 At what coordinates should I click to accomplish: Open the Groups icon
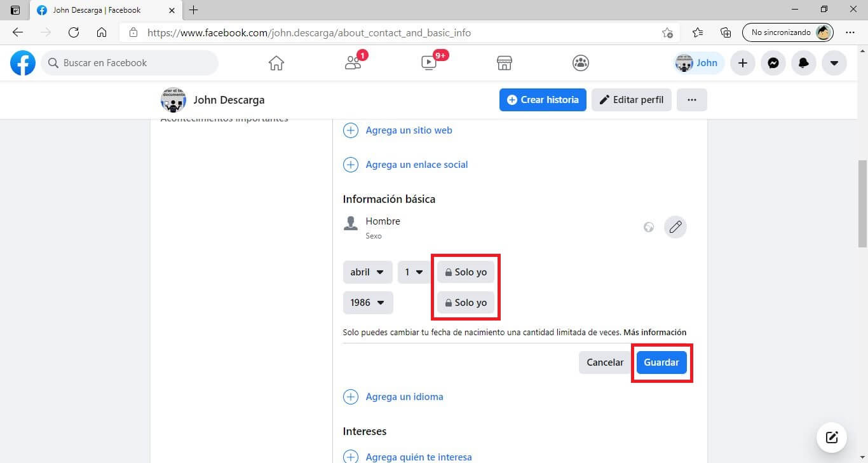tap(581, 63)
